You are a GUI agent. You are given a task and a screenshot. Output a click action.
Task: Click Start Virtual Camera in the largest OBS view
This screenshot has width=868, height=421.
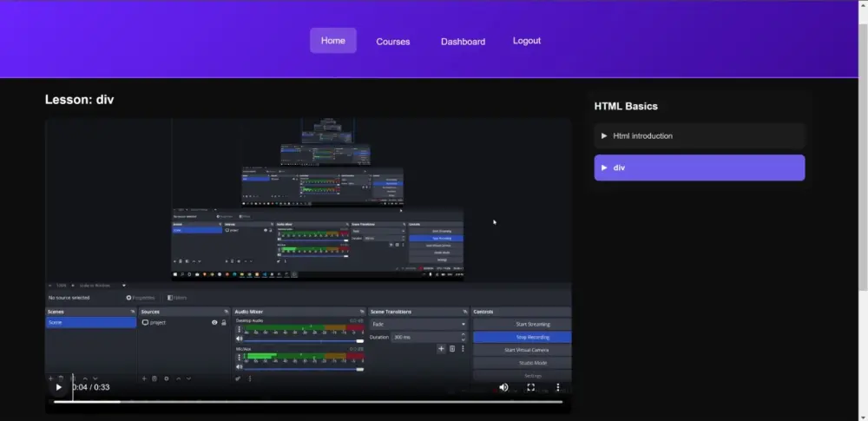point(522,350)
